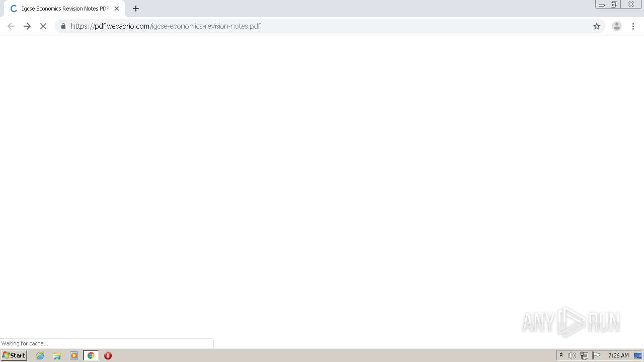
Task: Open the volume speaker tray icon
Action: click(572, 355)
